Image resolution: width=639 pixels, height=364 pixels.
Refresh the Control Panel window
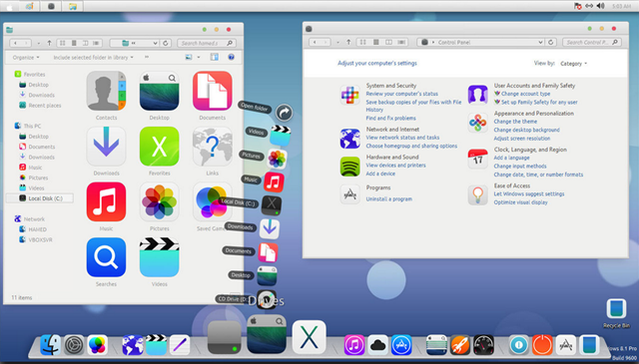tap(551, 42)
